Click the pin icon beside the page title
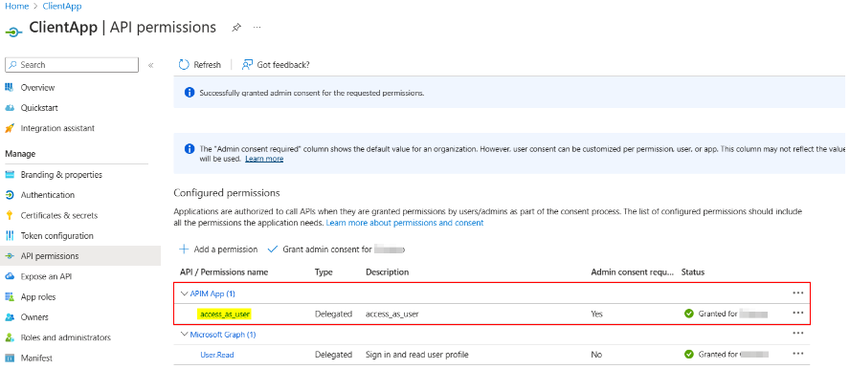 (236, 27)
